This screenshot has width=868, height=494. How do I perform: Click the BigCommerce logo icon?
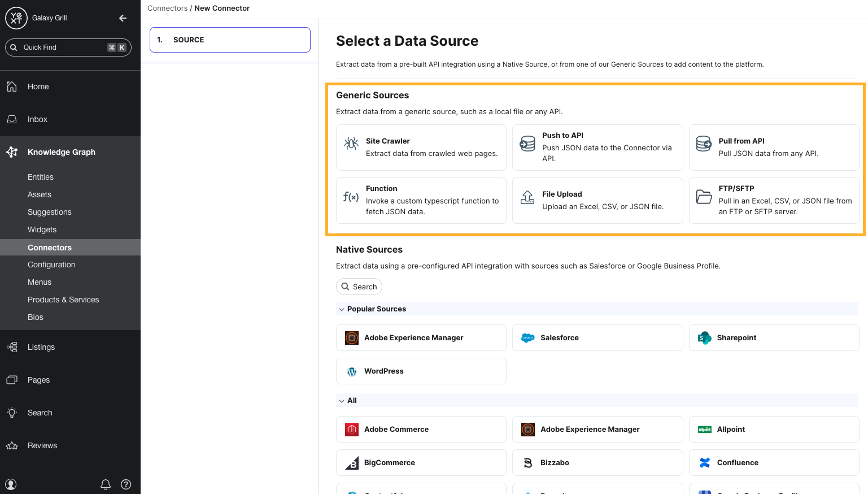coord(352,463)
